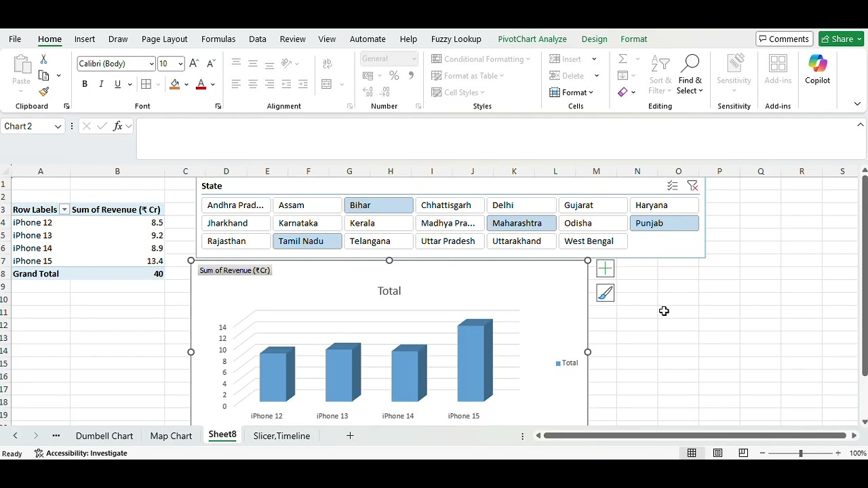Open the File menu

pyautogui.click(x=15, y=39)
